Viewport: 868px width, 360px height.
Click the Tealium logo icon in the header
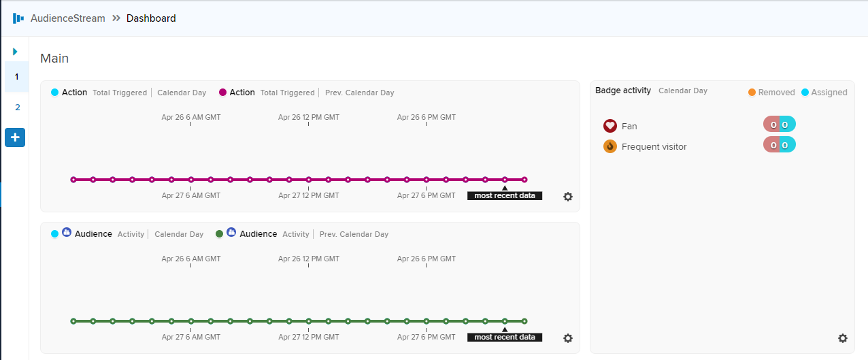pos(18,18)
